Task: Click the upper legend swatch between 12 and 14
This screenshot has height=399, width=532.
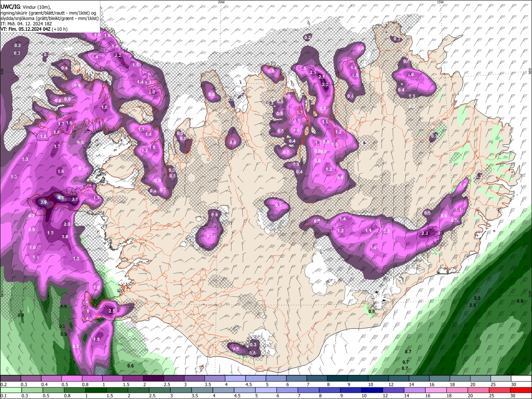Action: [x=399, y=379]
